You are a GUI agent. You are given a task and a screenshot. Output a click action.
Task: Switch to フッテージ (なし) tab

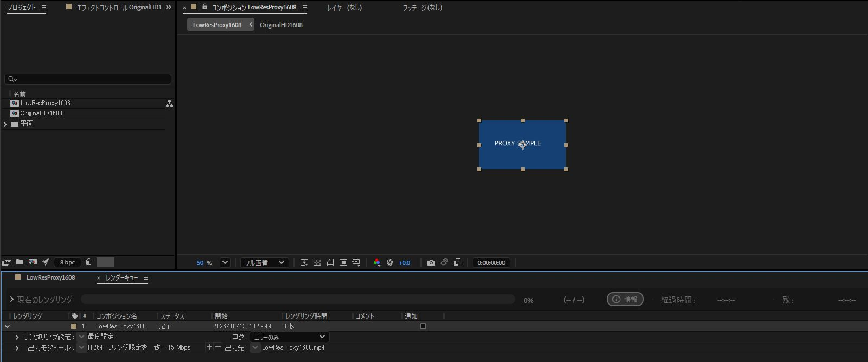[x=423, y=8]
